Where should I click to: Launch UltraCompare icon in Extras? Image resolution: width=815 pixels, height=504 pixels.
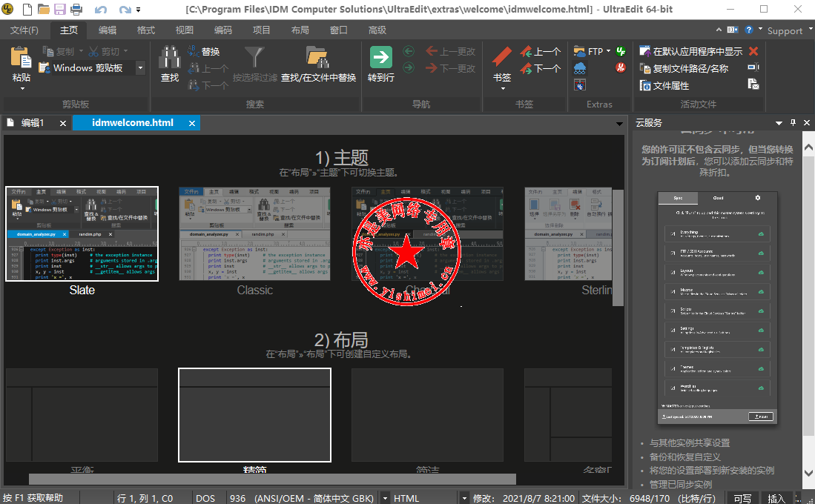579,84
